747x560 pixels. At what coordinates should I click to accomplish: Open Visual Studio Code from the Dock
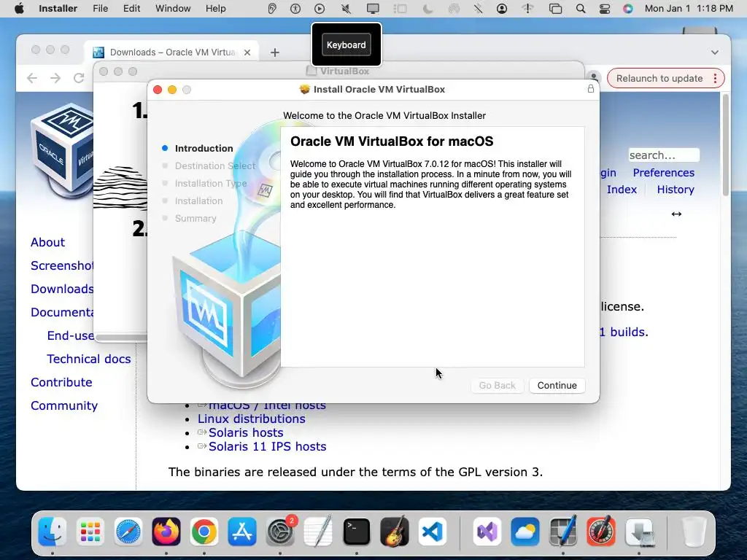[433, 532]
